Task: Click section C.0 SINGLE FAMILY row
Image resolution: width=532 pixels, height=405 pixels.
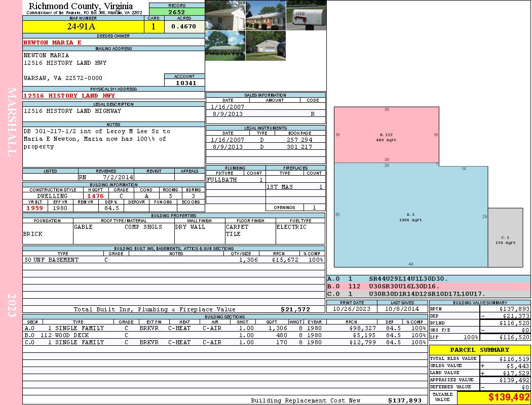Action: [225, 342]
